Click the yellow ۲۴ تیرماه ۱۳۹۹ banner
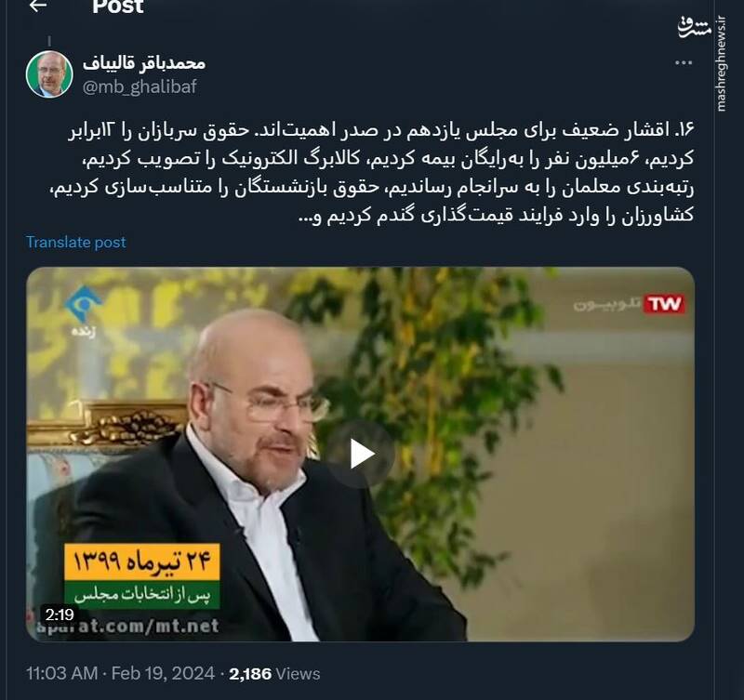Viewport: 744px width, 700px height. pyautogui.click(x=142, y=561)
